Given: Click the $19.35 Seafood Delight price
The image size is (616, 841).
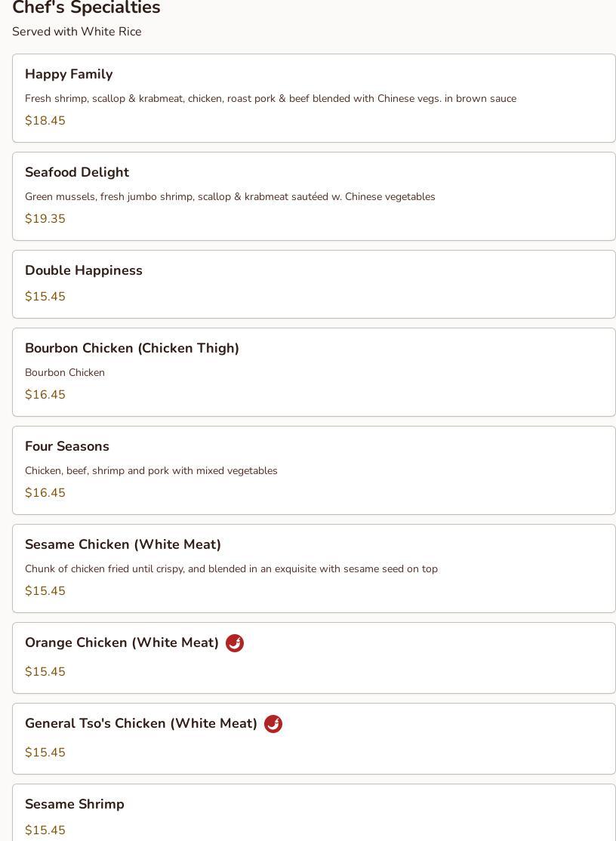Looking at the screenshot, I should (45, 219).
